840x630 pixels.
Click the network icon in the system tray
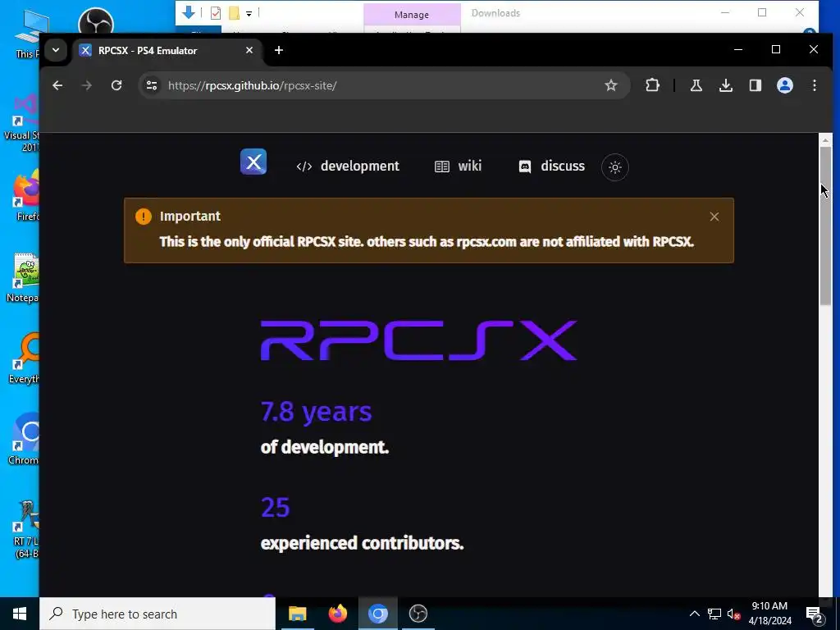coord(714,614)
